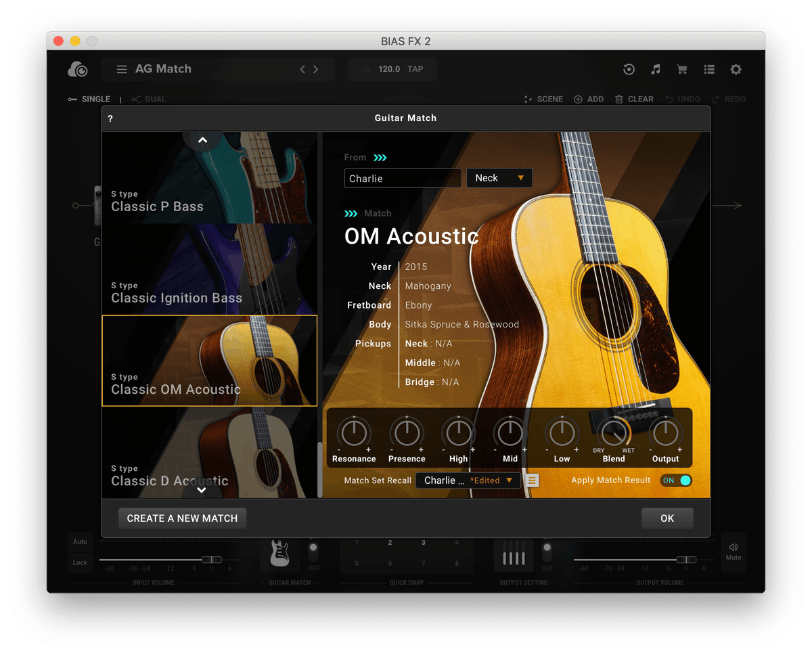Confirm with the OK button
This screenshot has height=655, width=812.
[667, 518]
